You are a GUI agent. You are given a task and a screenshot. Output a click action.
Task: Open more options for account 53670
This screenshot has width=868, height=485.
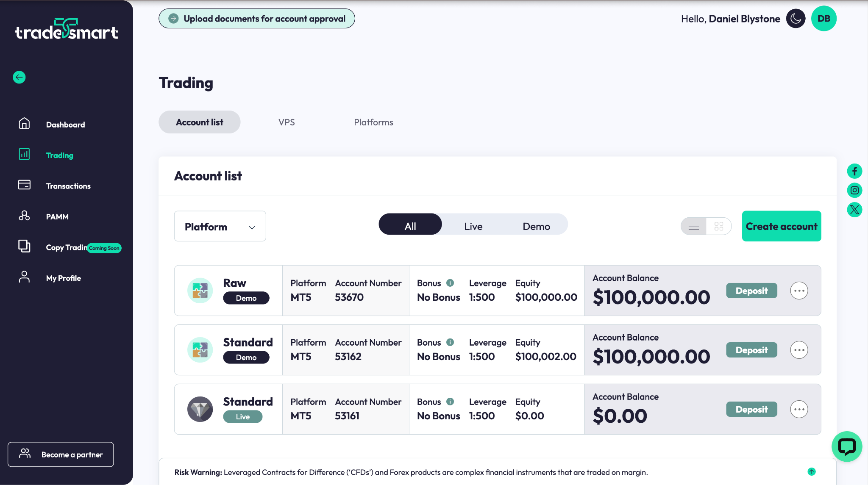(x=799, y=291)
